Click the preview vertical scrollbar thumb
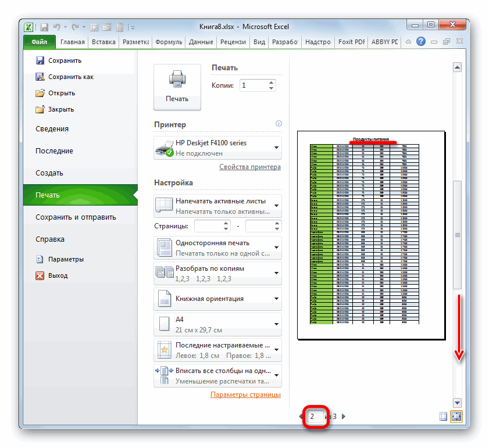This screenshot has width=489, height=448. pyautogui.click(x=457, y=235)
